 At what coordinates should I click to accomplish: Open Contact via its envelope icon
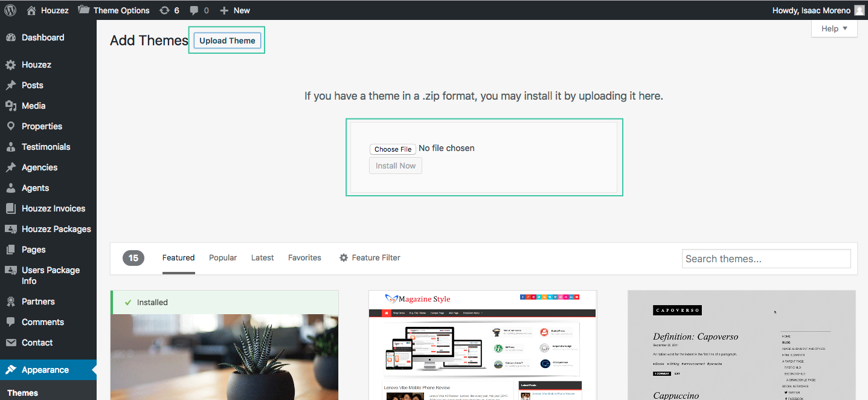tap(11, 343)
